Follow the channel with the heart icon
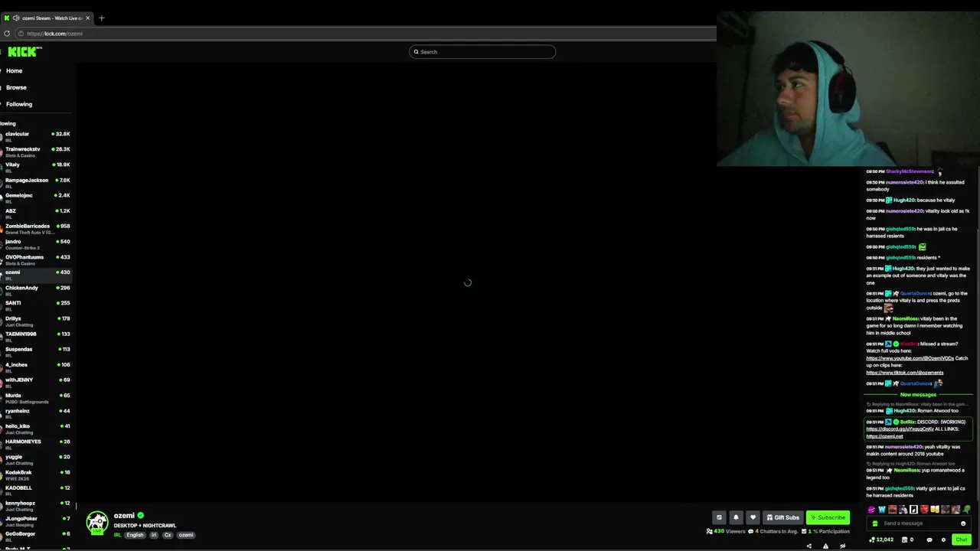 click(x=753, y=517)
